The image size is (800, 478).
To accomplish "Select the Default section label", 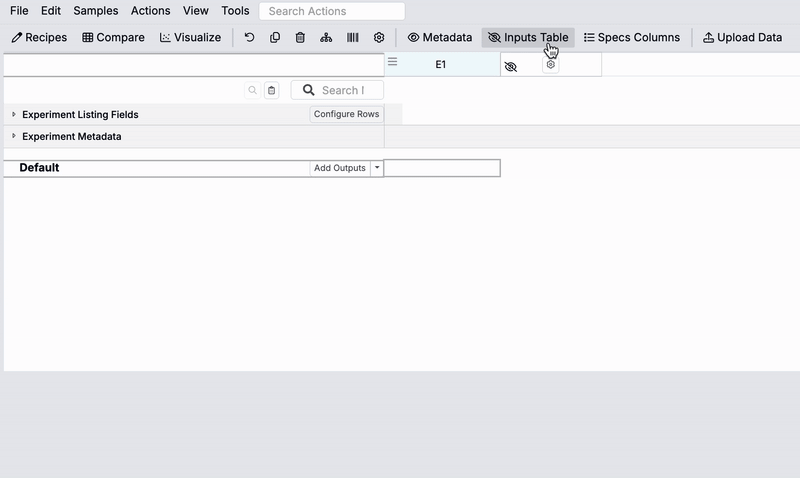I will [x=39, y=168].
